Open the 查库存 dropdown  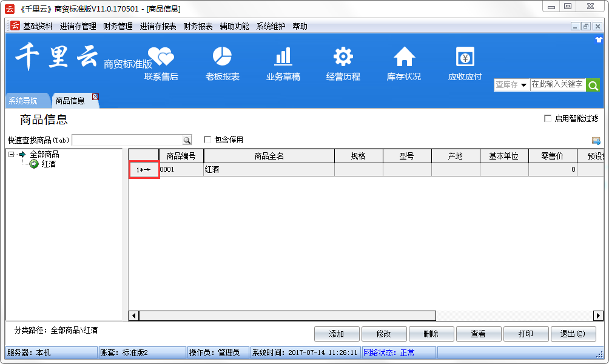(511, 85)
